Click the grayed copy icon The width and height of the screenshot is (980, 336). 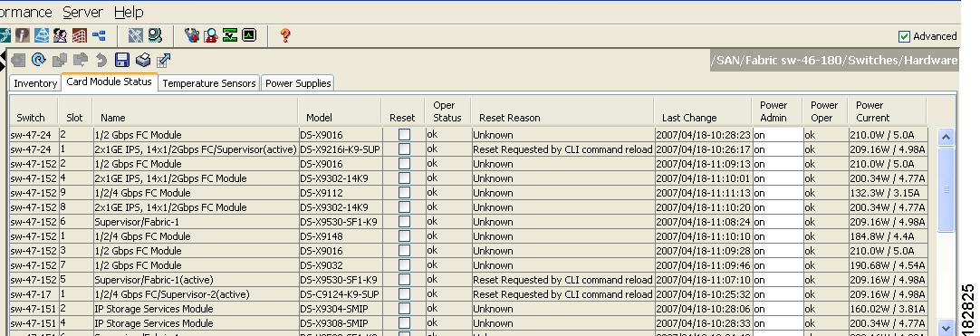pyautogui.click(x=60, y=60)
